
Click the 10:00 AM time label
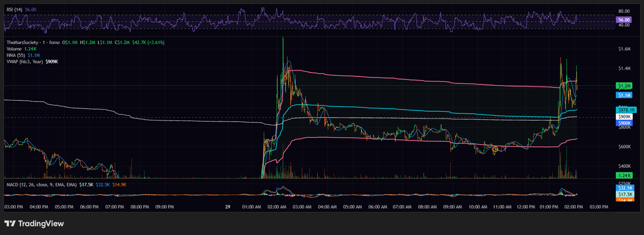[x=479, y=206]
